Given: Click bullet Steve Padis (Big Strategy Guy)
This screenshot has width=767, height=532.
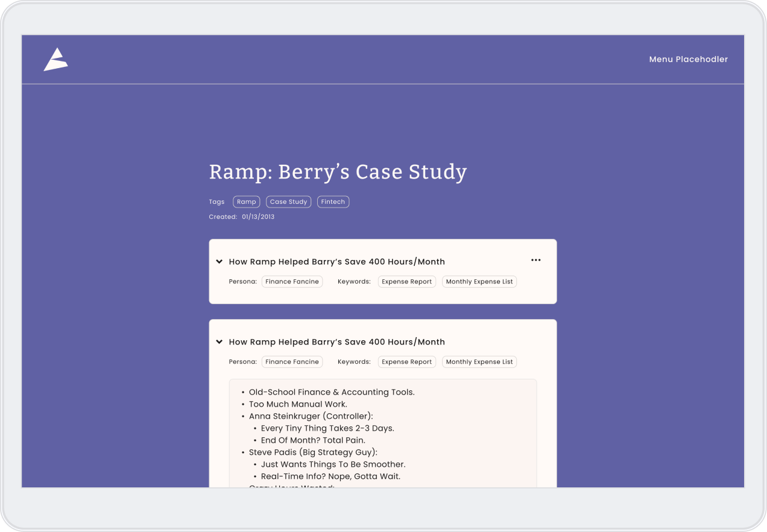Looking at the screenshot, I should point(313,452).
